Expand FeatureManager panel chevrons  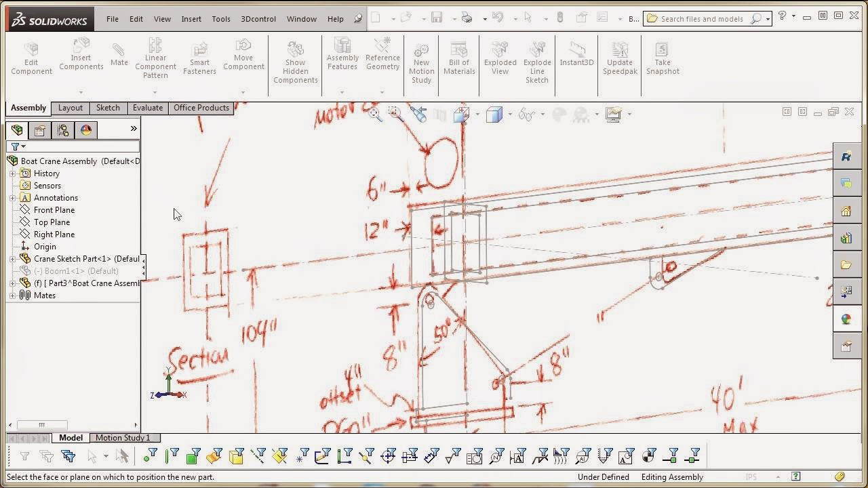coord(134,129)
